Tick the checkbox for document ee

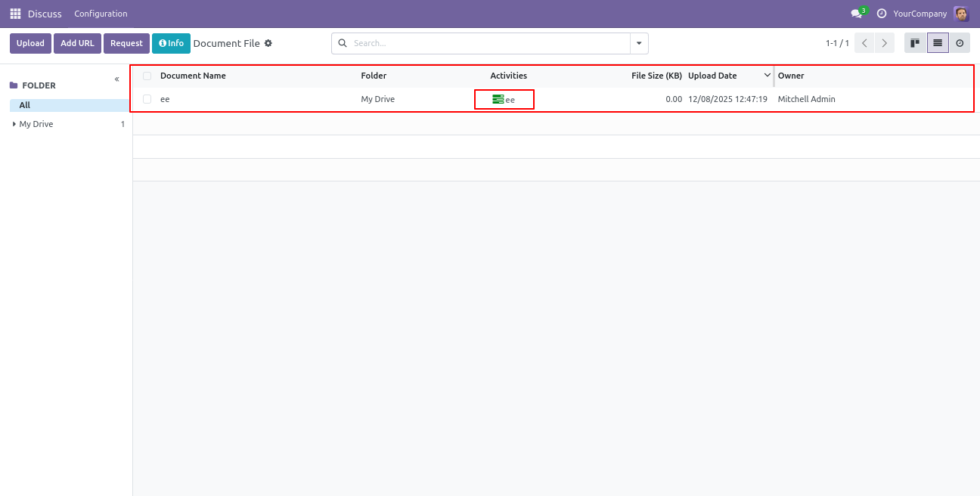147,99
